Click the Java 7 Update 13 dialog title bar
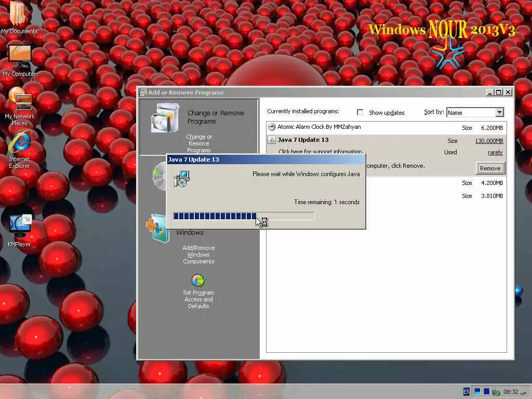 coord(266,159)
